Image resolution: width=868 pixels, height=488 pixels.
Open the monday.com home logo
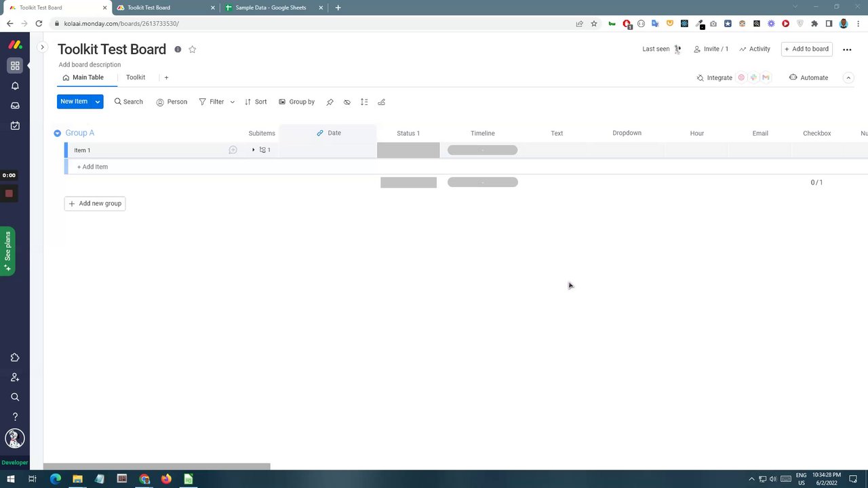15,45
